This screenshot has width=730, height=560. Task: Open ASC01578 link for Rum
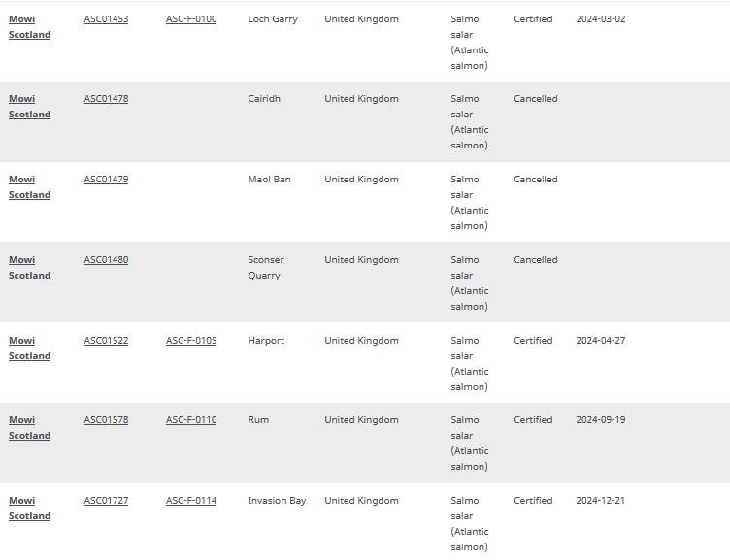click(x=106, y=420)
